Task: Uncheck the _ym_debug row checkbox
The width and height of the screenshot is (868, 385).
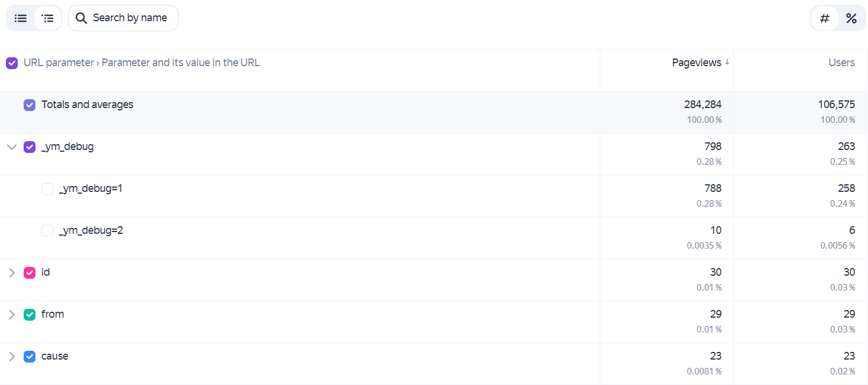Action: 30,147
